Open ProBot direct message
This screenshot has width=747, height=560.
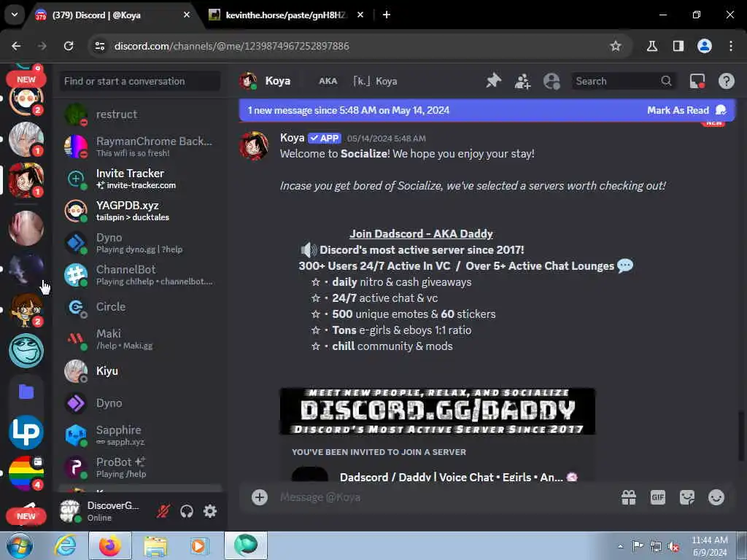(139, 467)
